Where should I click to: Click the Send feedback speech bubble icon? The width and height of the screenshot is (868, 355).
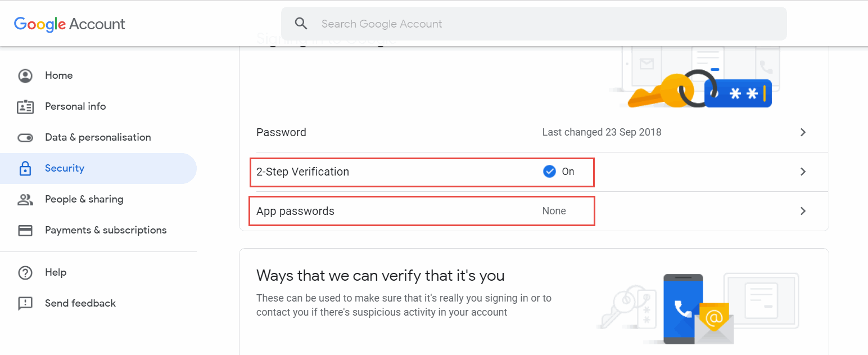pyautogui.click(x=25, y=304)
